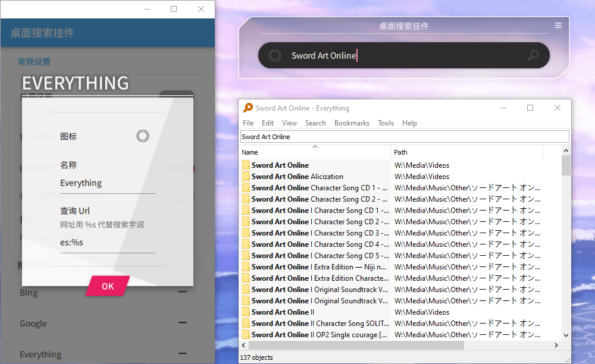Open the Tools menu in Everything
The width and height of the screenshot is (595, 364).
(386, 123)
